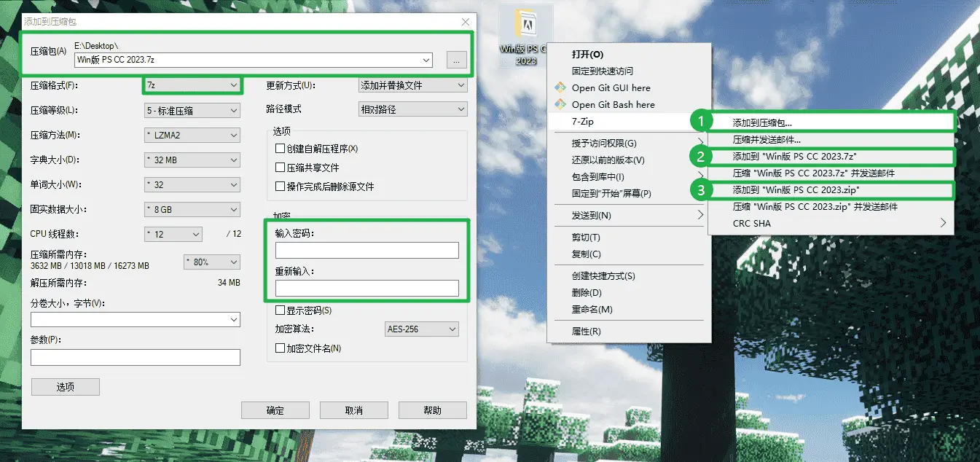Enable the 显示密码 checkbox
This screenshot has width=980, height=462.
[280, 310]
